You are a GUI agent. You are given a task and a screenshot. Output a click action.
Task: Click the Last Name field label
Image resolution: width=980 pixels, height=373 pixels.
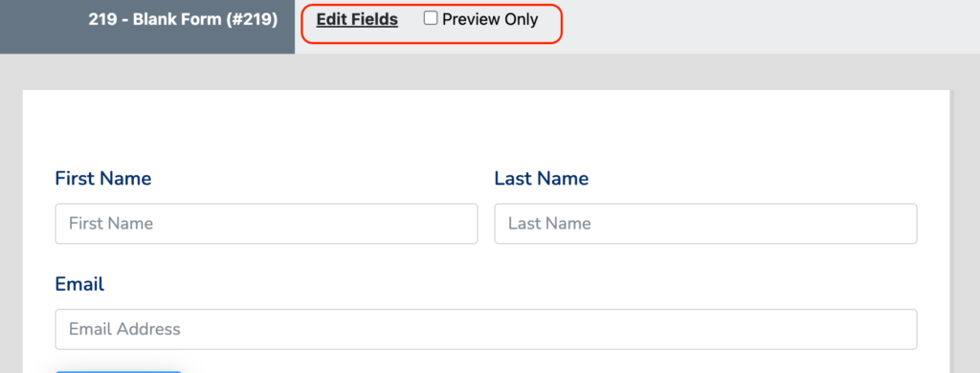542,179
